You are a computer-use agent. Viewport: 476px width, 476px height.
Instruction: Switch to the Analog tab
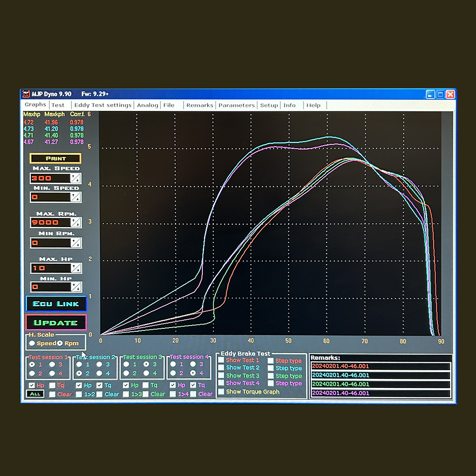click(147, 105)
